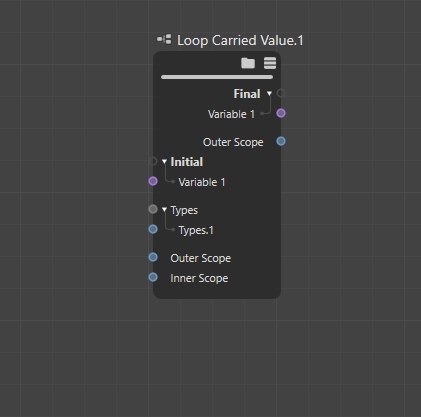Select the Types label
The image size is (421, 417).
pyautogui.click(x=184, y=210)
